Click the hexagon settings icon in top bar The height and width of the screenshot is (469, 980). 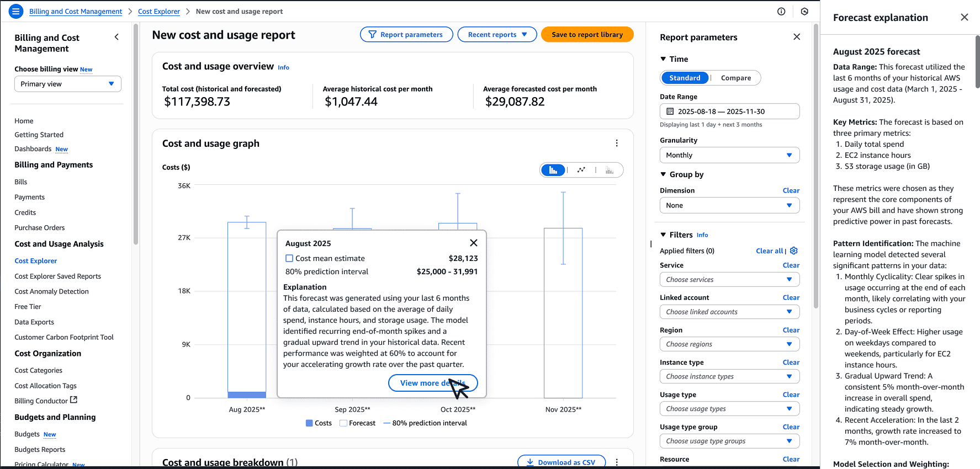(x=804, y=12)
